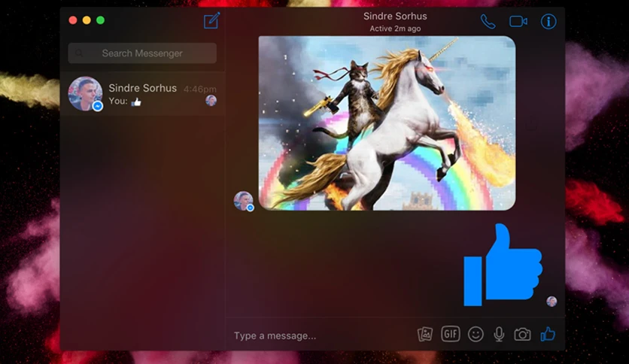Compose a new message
The image size is (629, 364).
(211, 20)
